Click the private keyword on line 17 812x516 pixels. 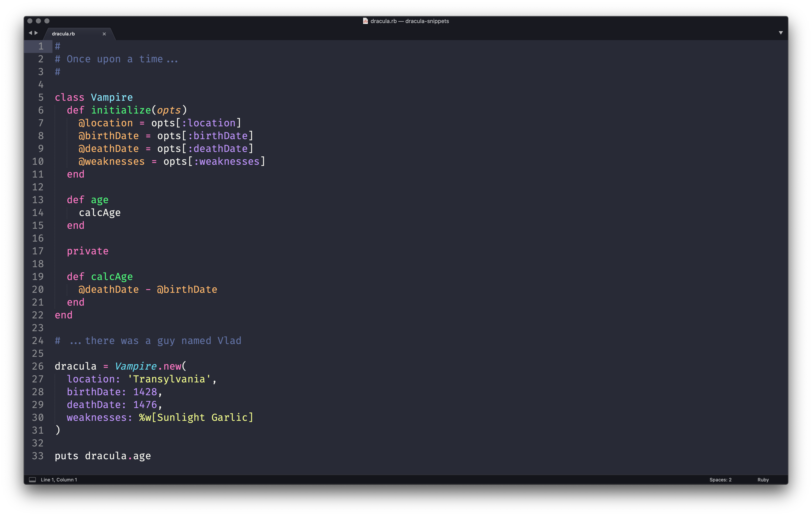click(x=88, y=251)
